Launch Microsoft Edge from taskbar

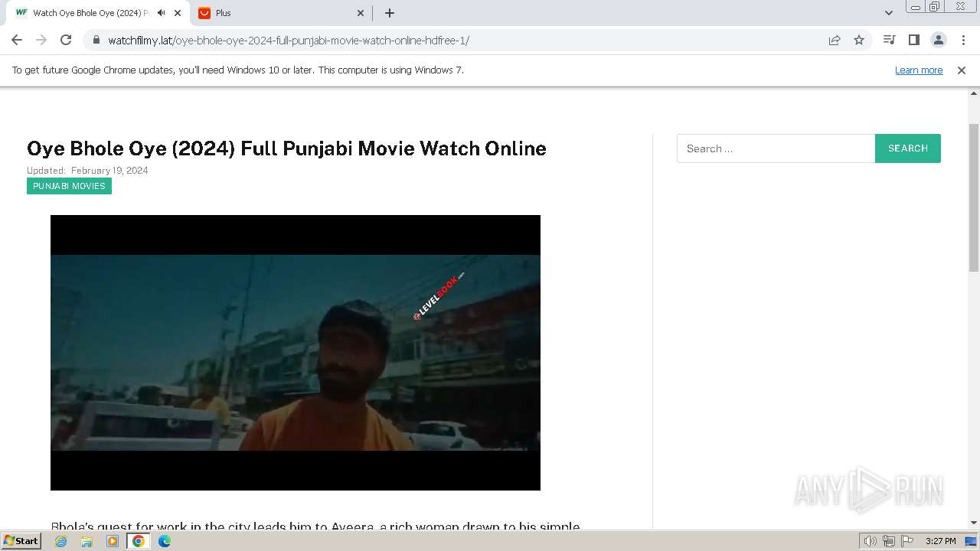click(165, 541)
